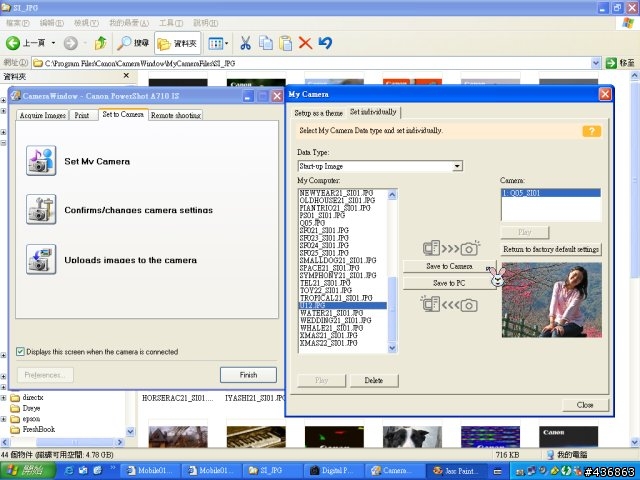
Task: Click the Explorer Forward arrow button
Action: tap(71, 43)
